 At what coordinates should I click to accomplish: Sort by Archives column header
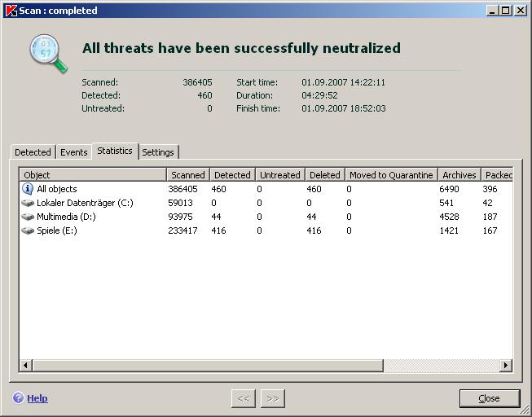(x=459, y=175)
